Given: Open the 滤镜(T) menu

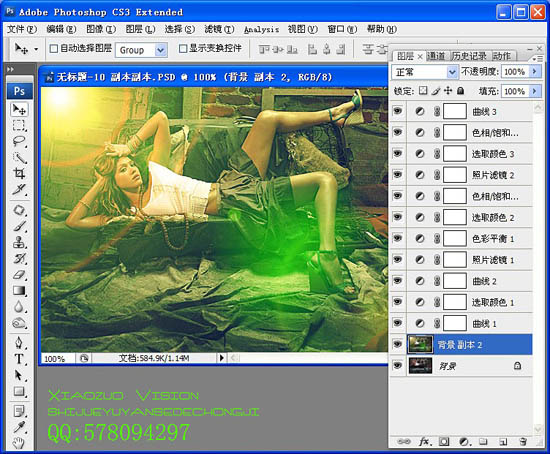Looking at the screenshot, I should click(219, 29).
